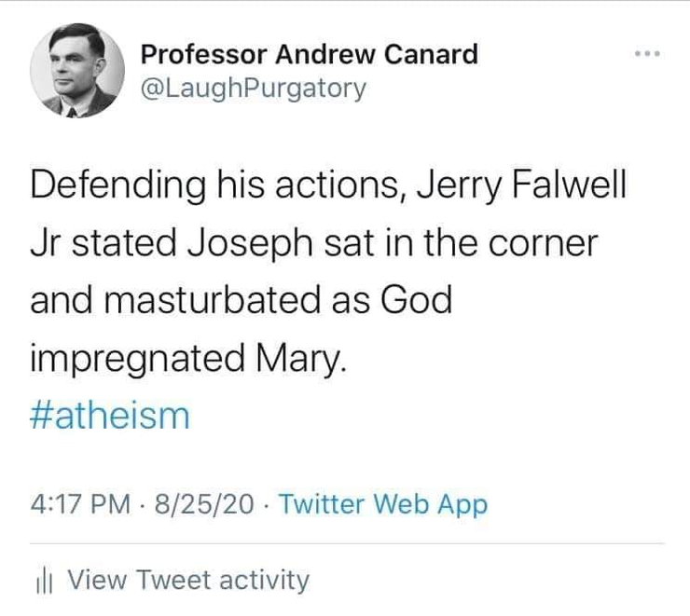Image resolution: width=690 pixels, height=616 pixels.
Task: Open the black-and-white profile photo
Action: [77, 70]
